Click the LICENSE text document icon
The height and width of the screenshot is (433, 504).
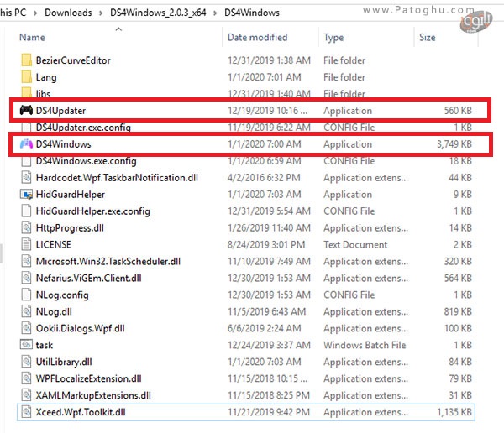[26, 244]
